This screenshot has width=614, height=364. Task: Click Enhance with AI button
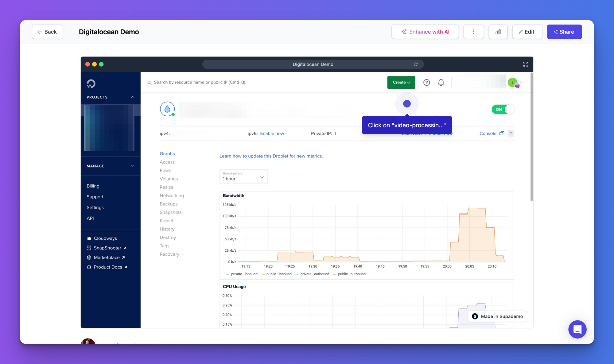(x=425, y=32)
